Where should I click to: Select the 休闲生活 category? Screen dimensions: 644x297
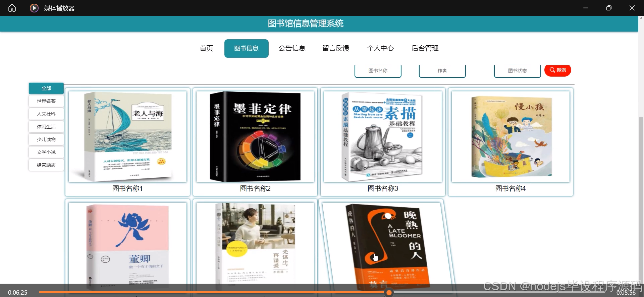pyautogui.click(x=46, y=127)
